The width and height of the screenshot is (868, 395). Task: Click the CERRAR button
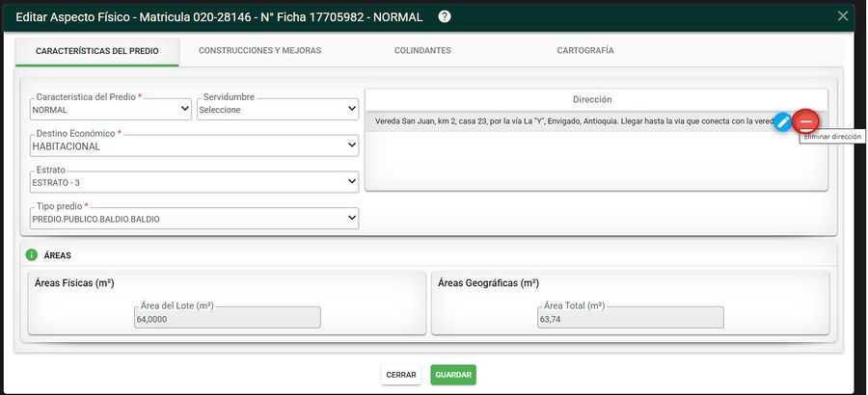point(401,375)
